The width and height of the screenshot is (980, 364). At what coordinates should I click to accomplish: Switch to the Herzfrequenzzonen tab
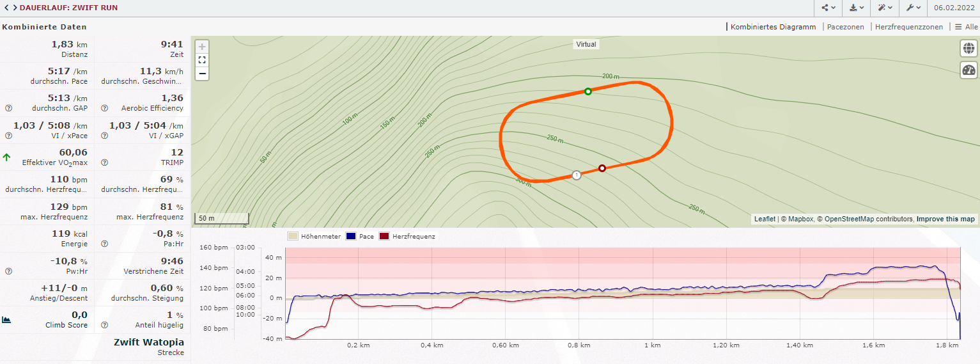click(908, 27)
